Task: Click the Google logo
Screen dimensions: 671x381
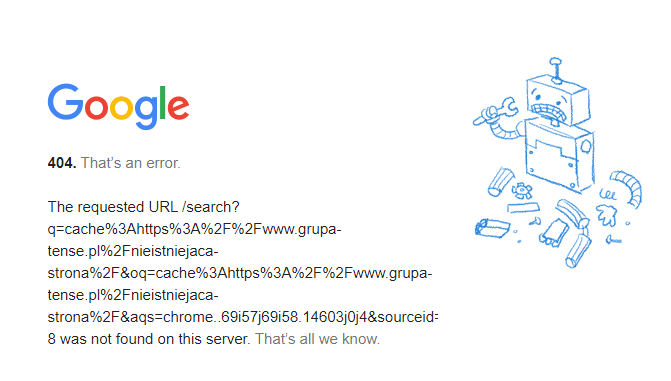Action: pos(118,107)
